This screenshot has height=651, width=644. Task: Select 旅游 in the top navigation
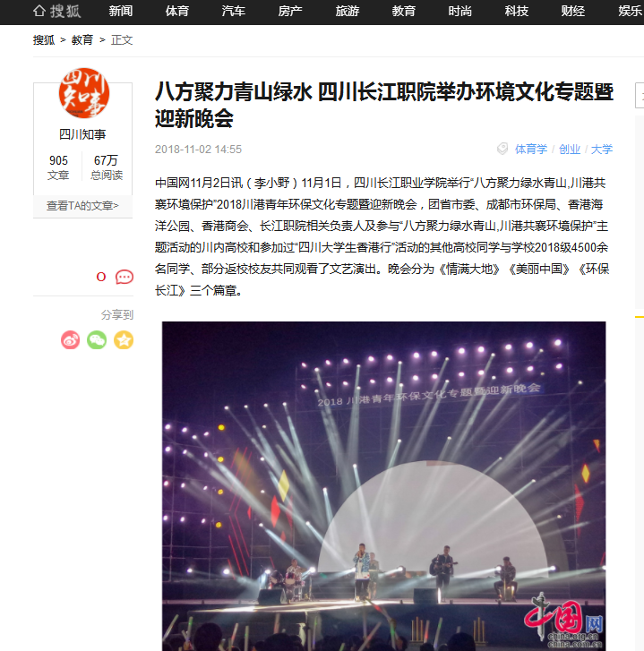tap(348, 11)
